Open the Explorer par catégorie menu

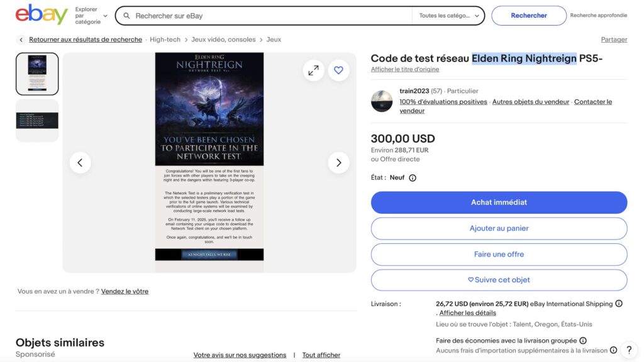pyautogui.click(x=88, y=17)
